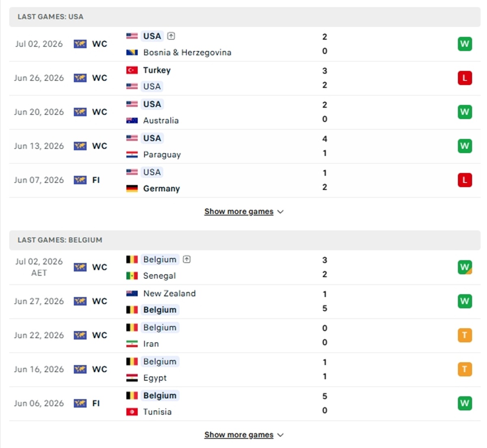Viewport: 487px width, 448px height.
Task: Click the chevron beside USA's Show more games
Action: pyautogui.click(x=280, y=212)
